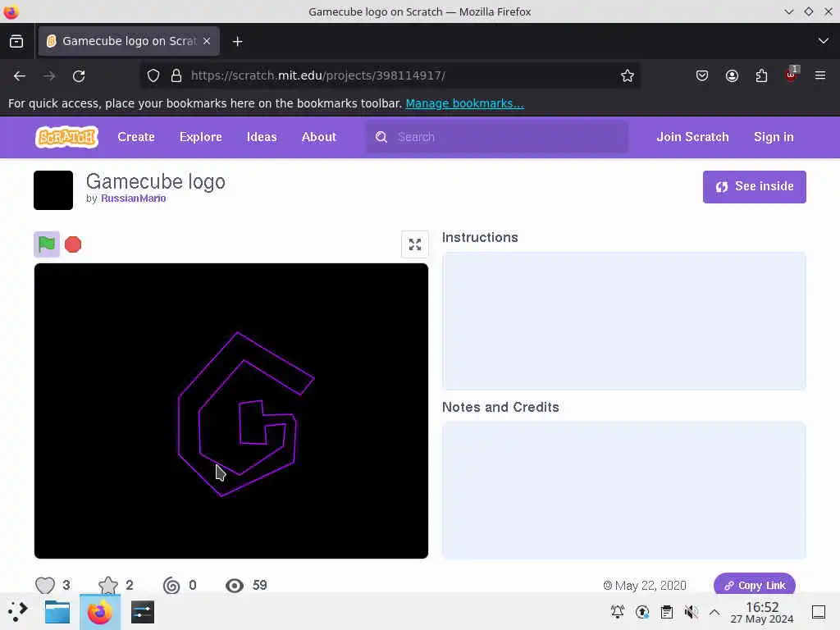Click the search magnifier icon
This screenshot has height=630, width=840.
(x=381, y=137)
